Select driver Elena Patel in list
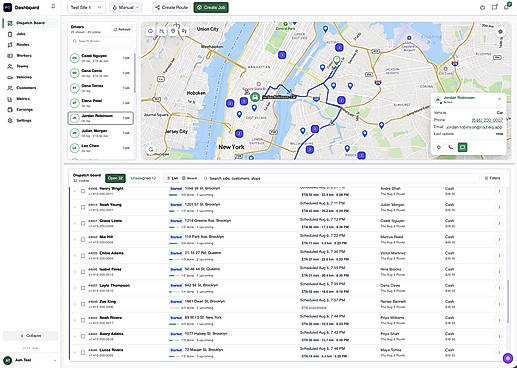Screen dimensions: 517x368 point(101,103)
